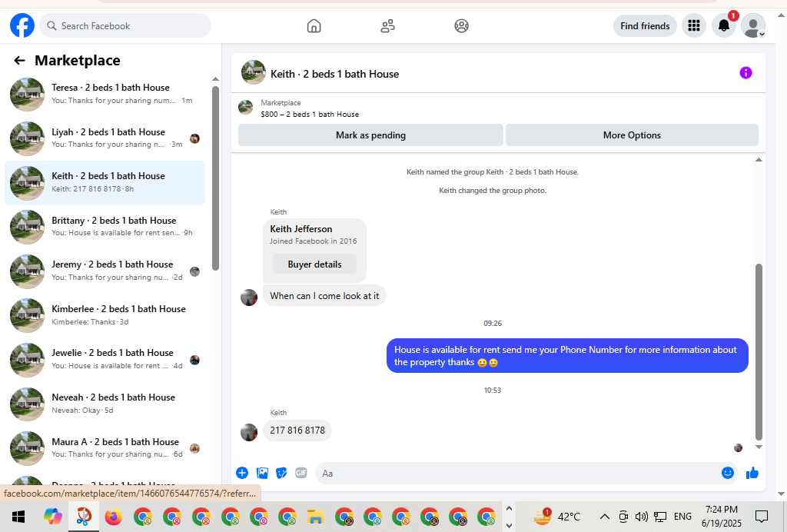Focus the Search Facebook field
This screenshot has width=787, height=532.
point(125,25)
